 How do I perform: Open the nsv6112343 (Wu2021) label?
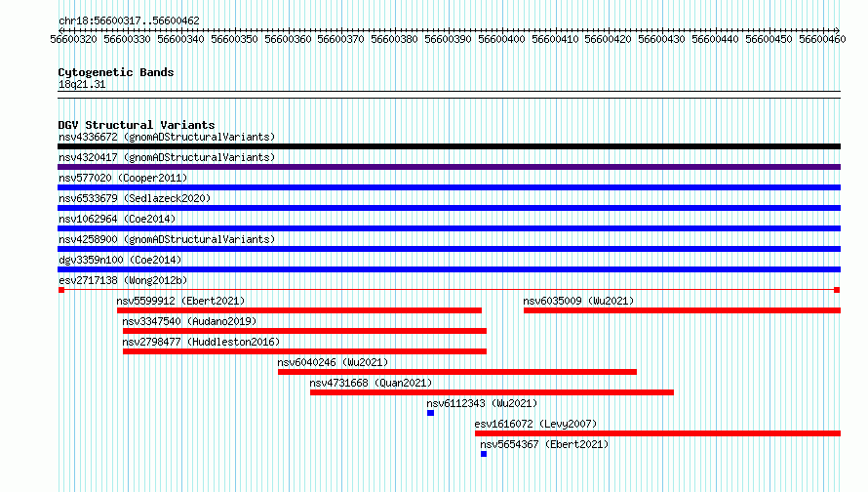coord(482,403)
